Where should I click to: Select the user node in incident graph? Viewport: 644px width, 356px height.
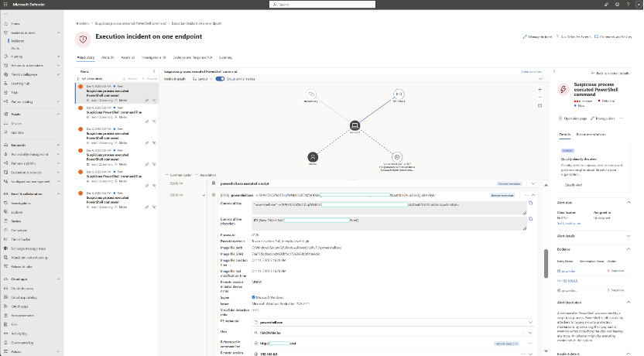point(313,157)
